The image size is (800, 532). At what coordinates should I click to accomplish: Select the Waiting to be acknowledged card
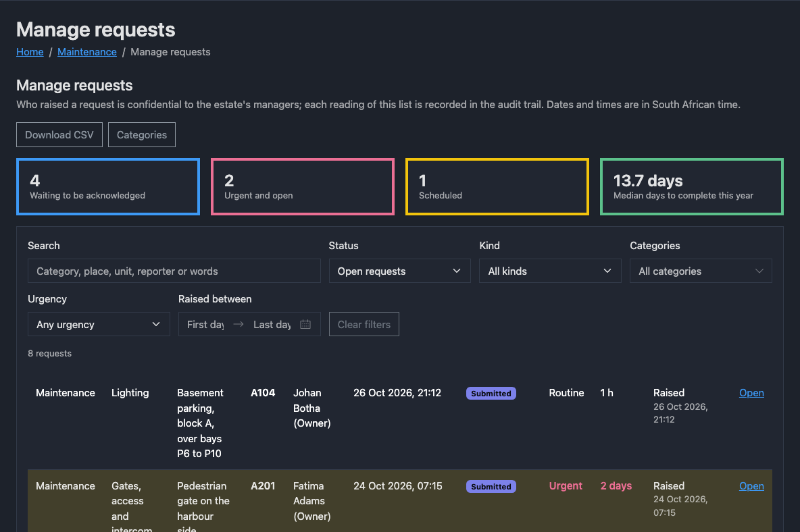108,186
